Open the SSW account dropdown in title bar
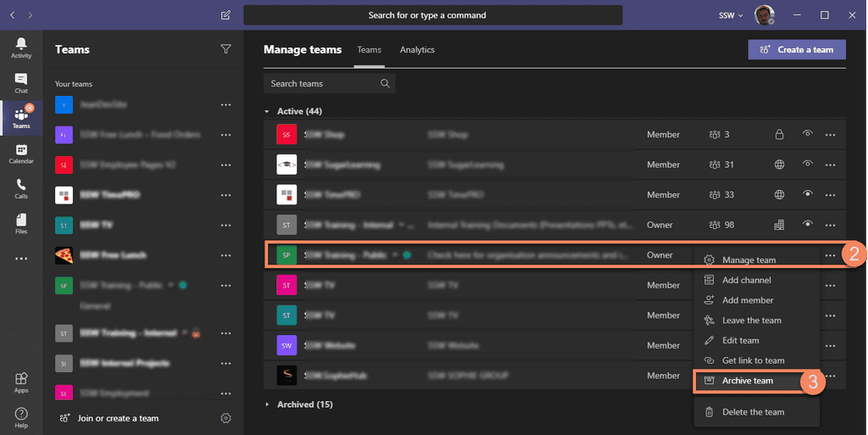The width and height of the screenshot is (868, 435). [x=731, y=15]
